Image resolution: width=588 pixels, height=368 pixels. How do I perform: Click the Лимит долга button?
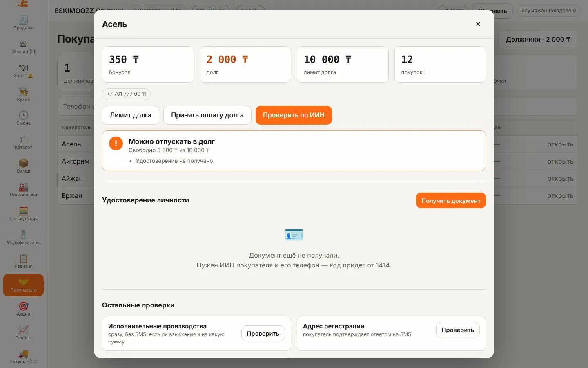tap(131, 115)
